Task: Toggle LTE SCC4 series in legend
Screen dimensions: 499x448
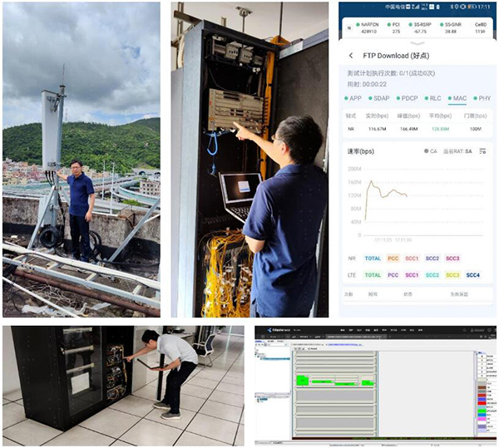Action: 473,275
